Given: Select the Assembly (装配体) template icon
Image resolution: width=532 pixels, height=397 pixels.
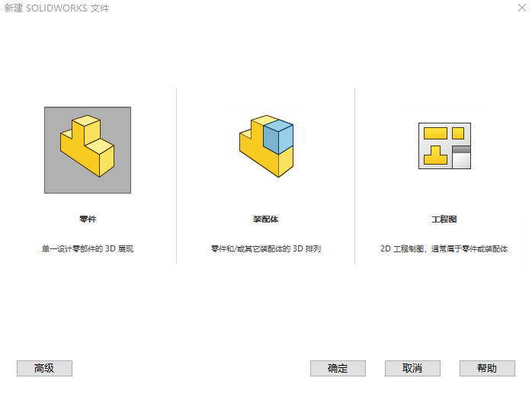Looking at the screenshot, I should [266, 146].
